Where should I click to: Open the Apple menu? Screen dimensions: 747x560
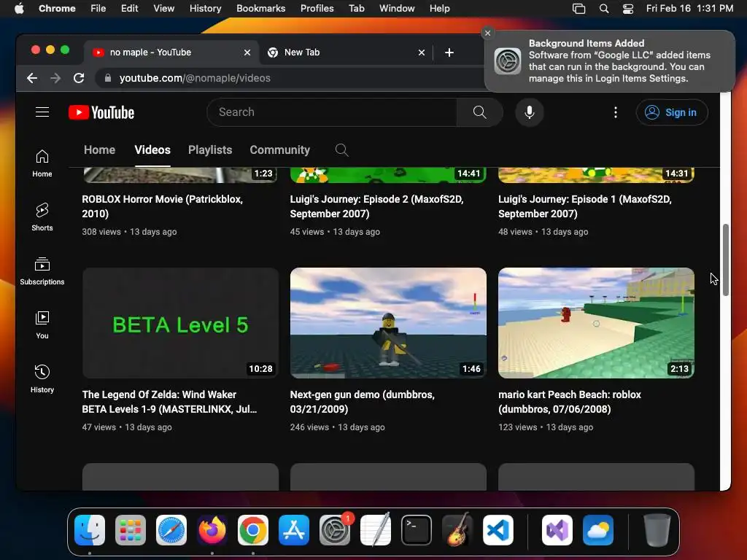point(19,9)
